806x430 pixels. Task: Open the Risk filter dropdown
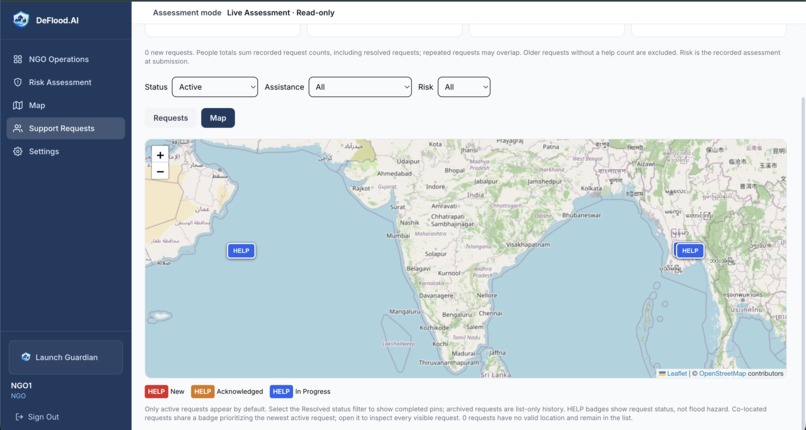[x=464, y=87]
